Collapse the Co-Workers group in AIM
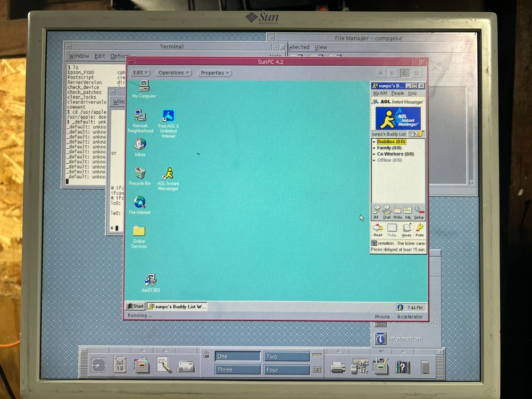 click(374, 154)
